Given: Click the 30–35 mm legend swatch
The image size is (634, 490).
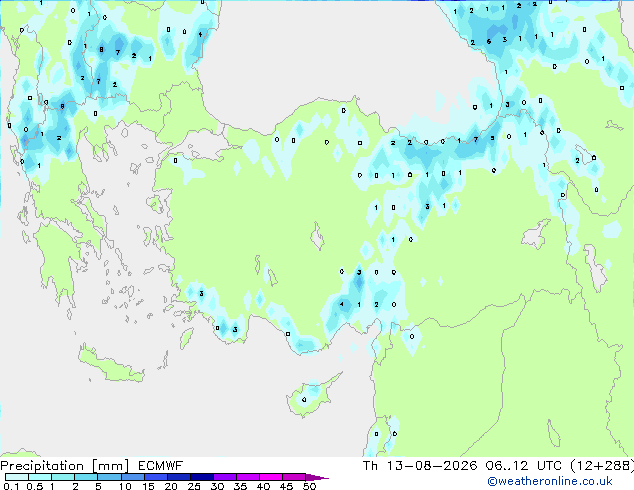Looking at the screenshot, I should 224,477.
